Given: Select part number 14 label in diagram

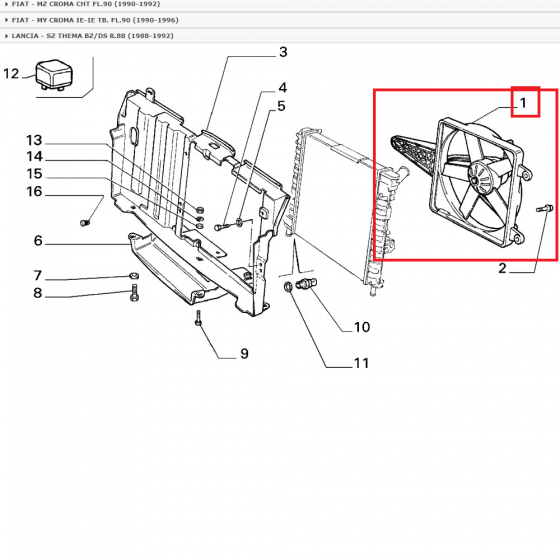Looking at the screenshot, I should [34, 156].
